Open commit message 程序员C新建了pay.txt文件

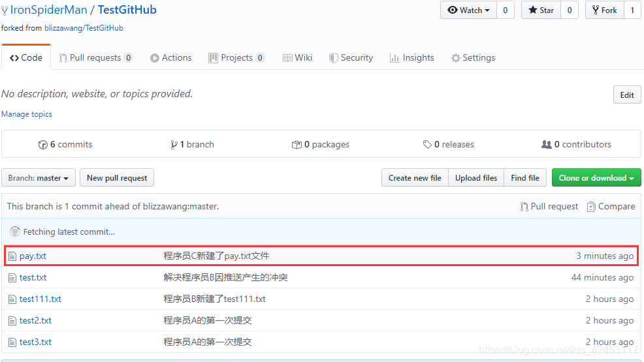click(x=216, y=256)
